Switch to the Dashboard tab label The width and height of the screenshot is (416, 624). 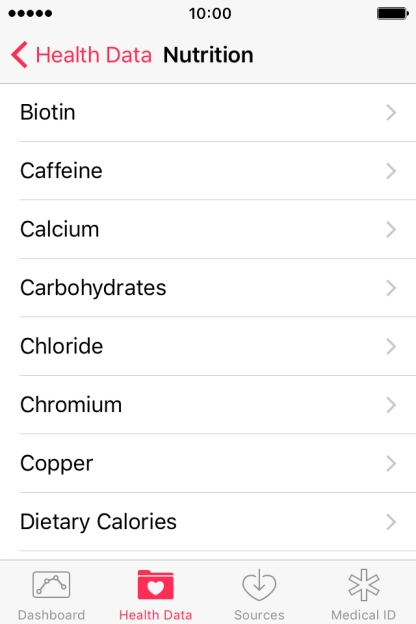click(51, 615)
